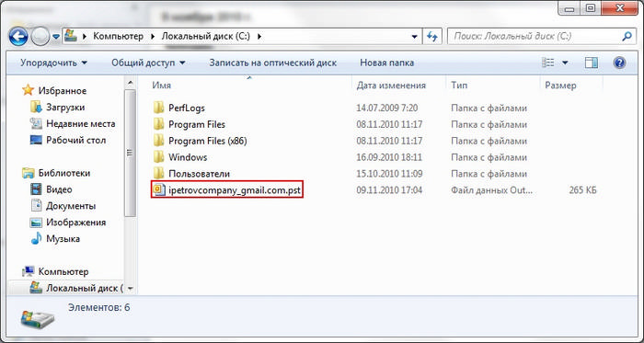Select the Windows folder icon
Image resolution: width=644 pixels, height=343 pixels.
pyautogui.click(x=158, y=157)
